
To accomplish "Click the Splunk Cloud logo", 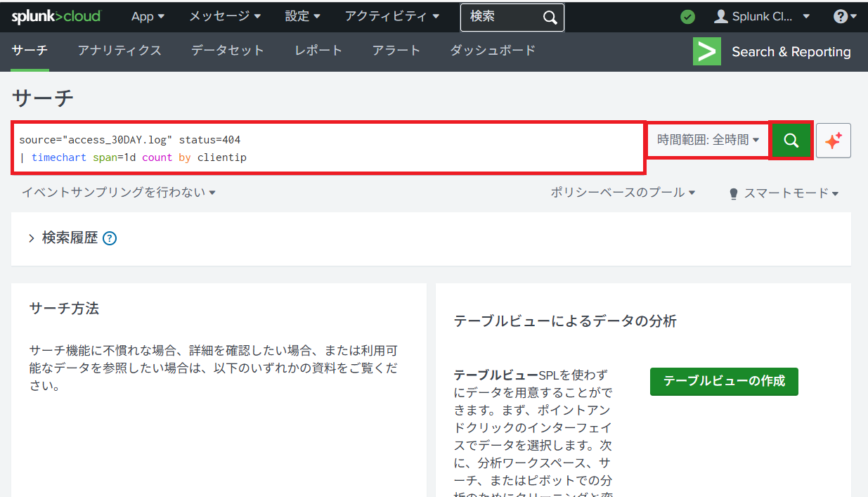I will tap(56, 16).
